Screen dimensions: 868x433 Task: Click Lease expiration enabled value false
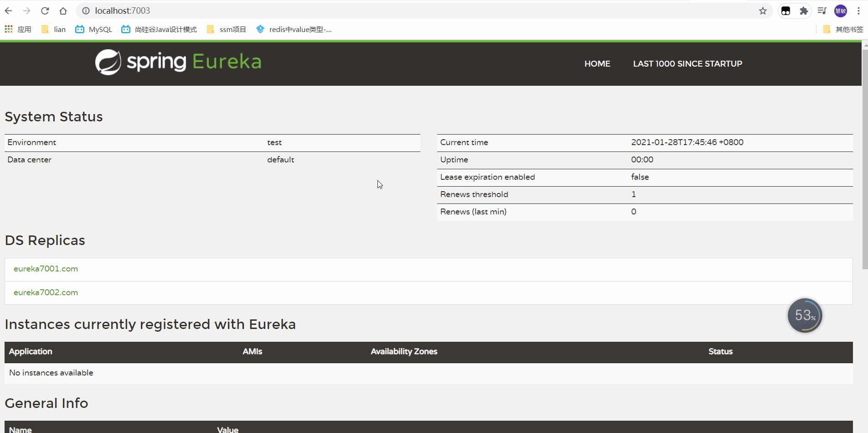(x=640, y=177)
